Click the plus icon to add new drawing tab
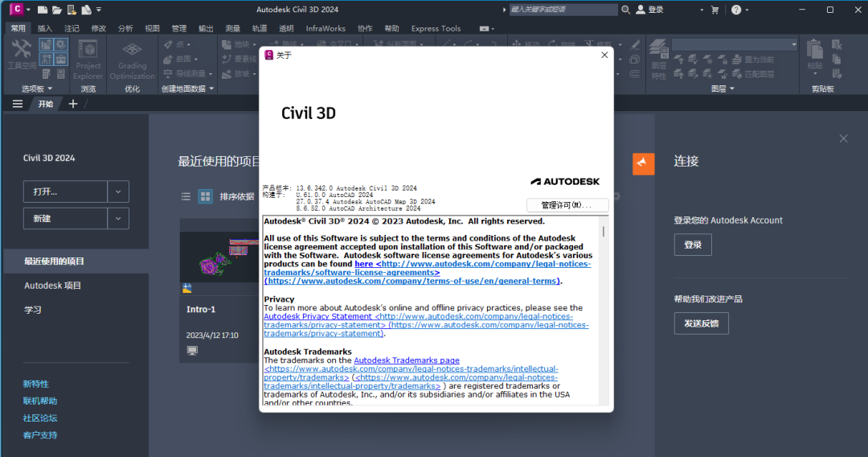Screen dimensions: 868x457 coord(72,104)
